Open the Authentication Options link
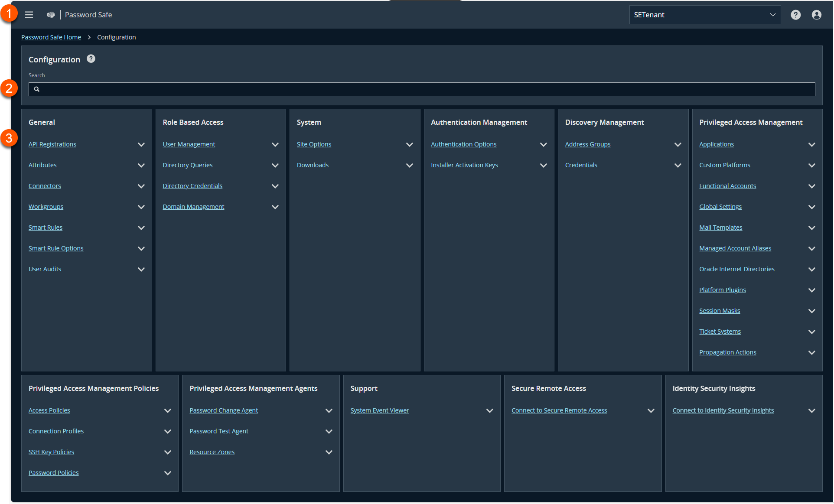This screenshot has width=834, height=504. pyautogui.click(x=463, y=144)
